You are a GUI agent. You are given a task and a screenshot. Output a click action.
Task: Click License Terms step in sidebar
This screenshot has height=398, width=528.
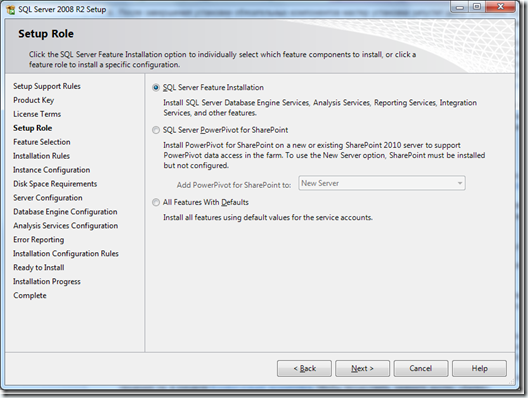(x=37, y=114)
